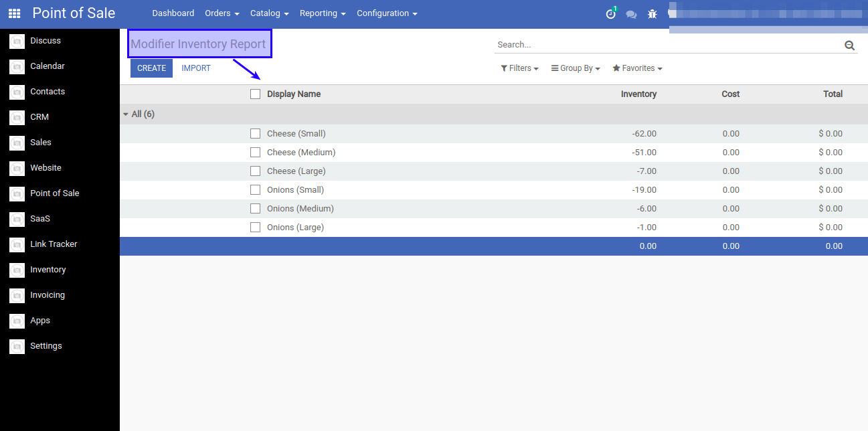868x431 pixels.
Task: Check the Onions (Medium) row checkbox
Action: (x=255, y=208)
